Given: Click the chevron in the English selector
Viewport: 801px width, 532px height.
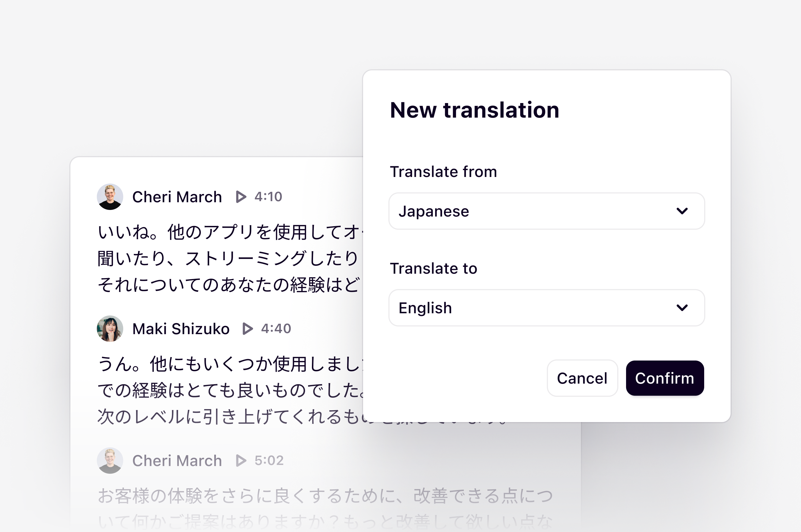Looking at the screenshot, I should (x=682, y=308).
